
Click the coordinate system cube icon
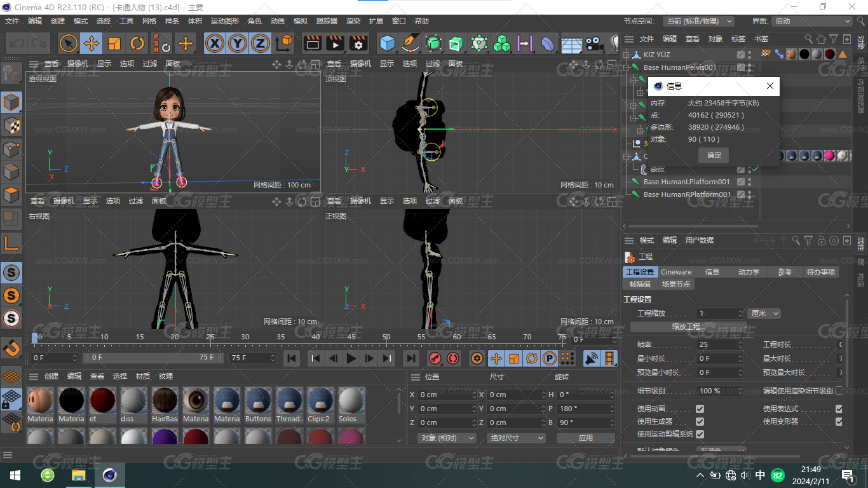(x=285, y=43)
